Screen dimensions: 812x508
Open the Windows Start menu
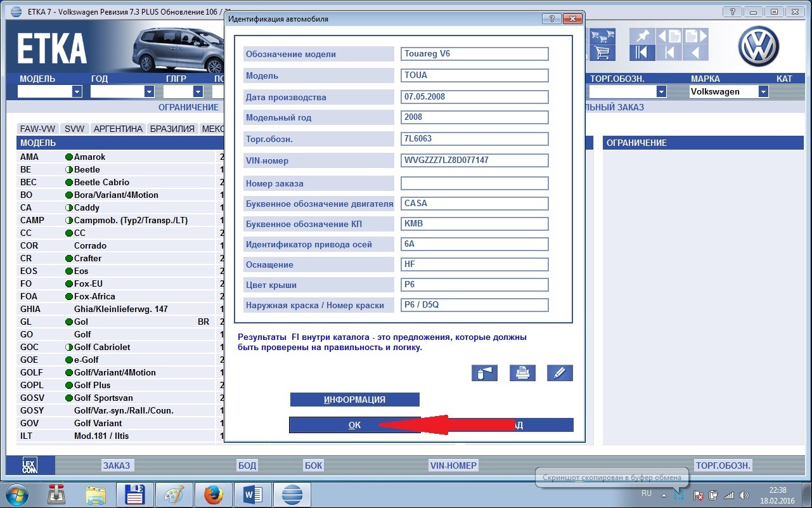[x=16, y=494]
